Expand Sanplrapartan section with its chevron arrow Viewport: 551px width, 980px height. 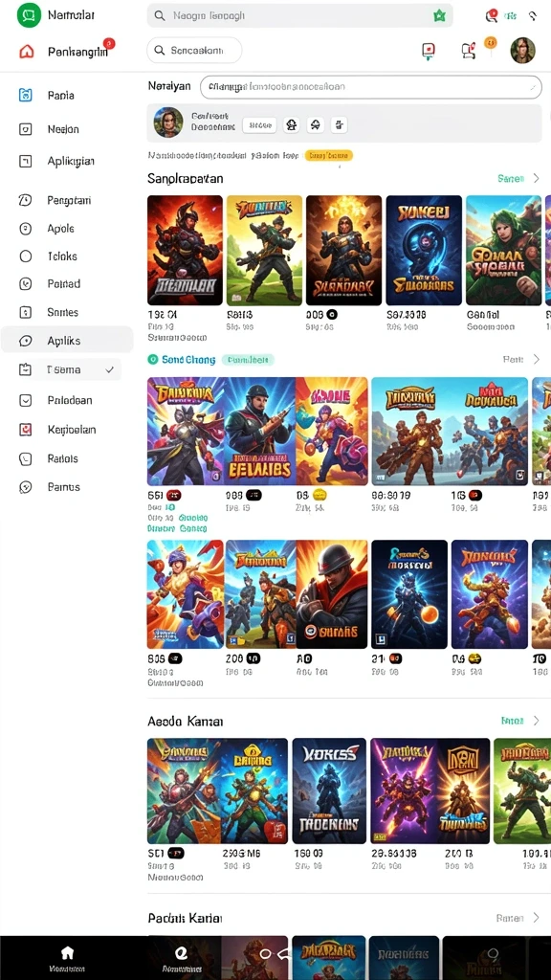click(536, 179)
